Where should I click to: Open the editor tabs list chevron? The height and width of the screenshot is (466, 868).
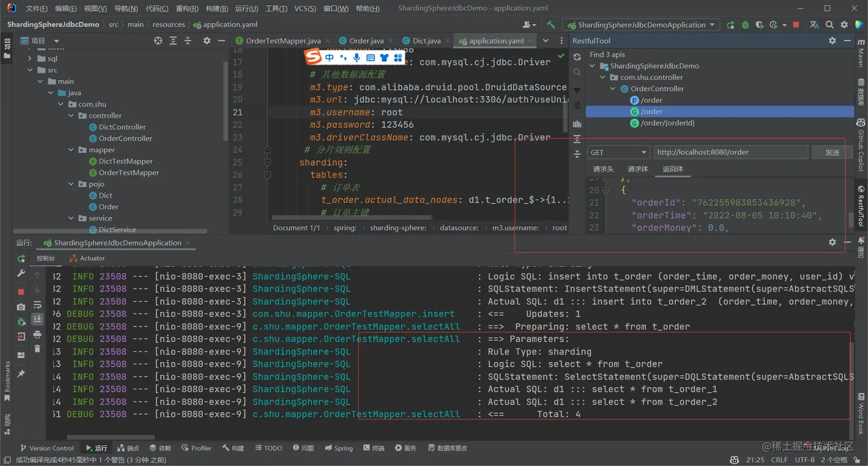pyautogui.click(x=546, y=41)
